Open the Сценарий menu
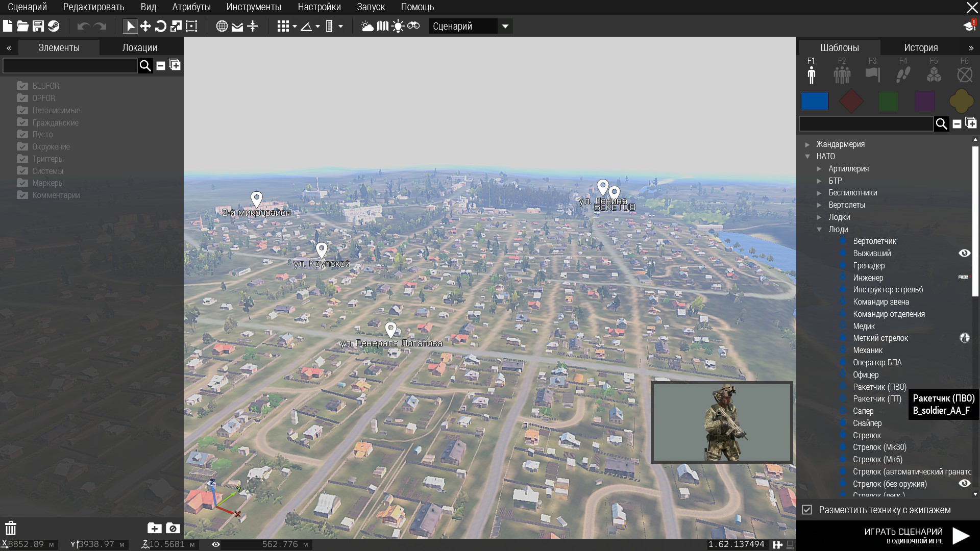Screen dimensions: 980x551 (27, 7)
